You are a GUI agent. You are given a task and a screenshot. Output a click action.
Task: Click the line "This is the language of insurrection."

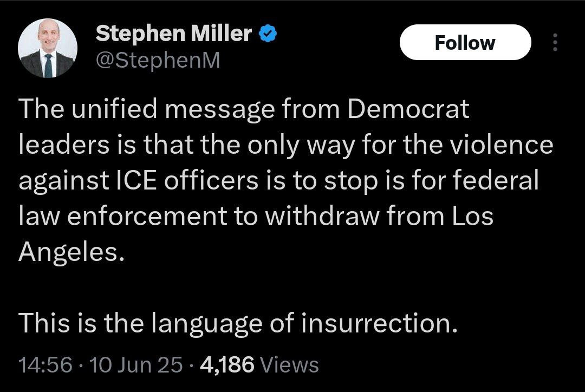pyautogui.click(x=235, y=324)
